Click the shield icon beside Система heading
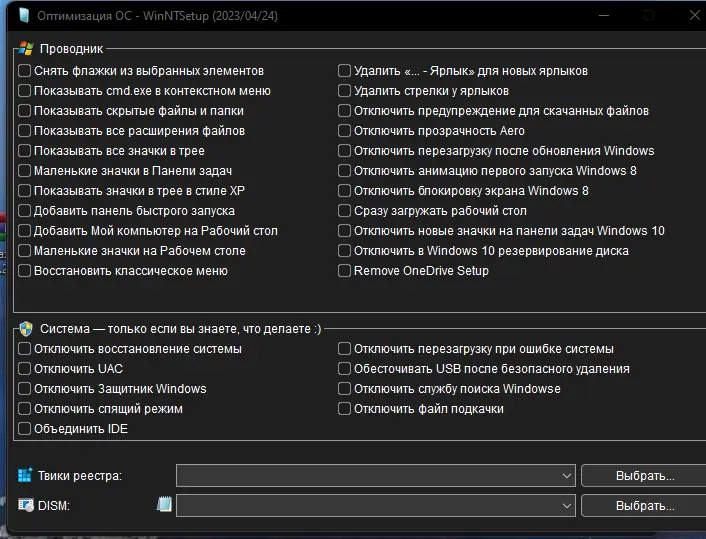 [x=26, y=329]
